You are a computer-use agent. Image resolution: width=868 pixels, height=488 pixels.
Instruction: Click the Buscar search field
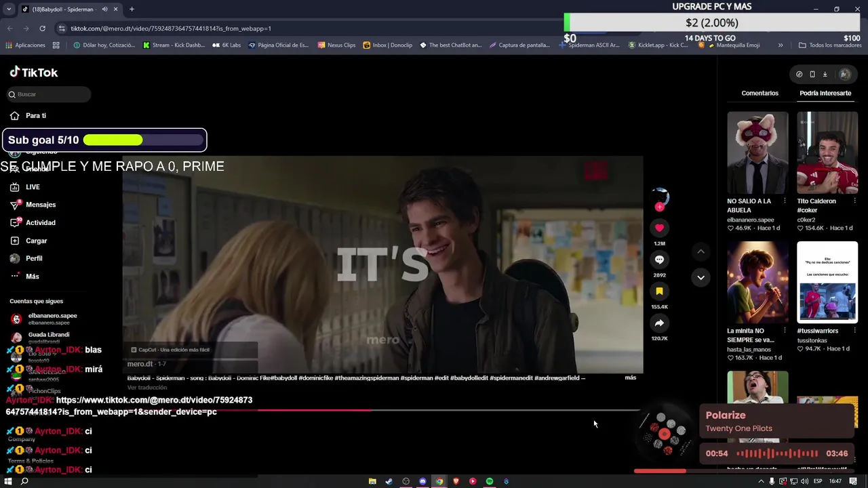pos(49,94)
